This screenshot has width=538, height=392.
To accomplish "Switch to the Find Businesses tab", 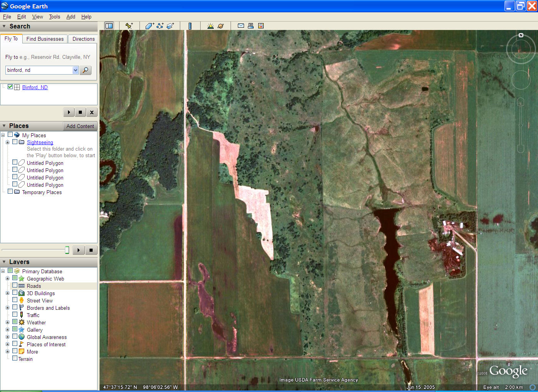I will [x=45, y=39].
